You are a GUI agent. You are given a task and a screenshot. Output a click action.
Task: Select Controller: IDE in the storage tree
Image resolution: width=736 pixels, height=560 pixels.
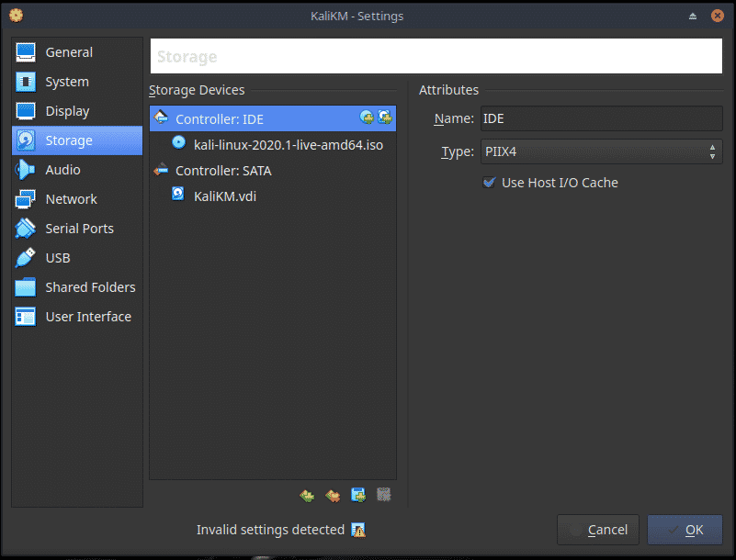tap(220, 119)
